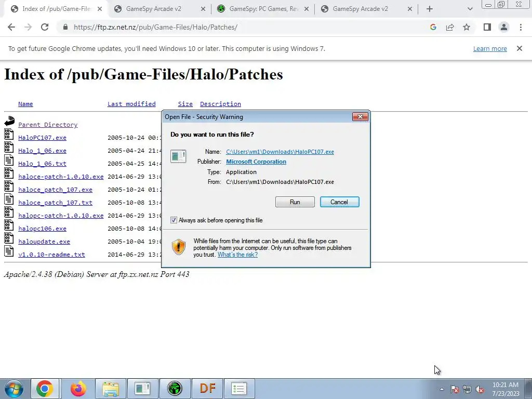Click the application icon in the dialog
Viewport: 532px width, 399px height.
[178, 156]
